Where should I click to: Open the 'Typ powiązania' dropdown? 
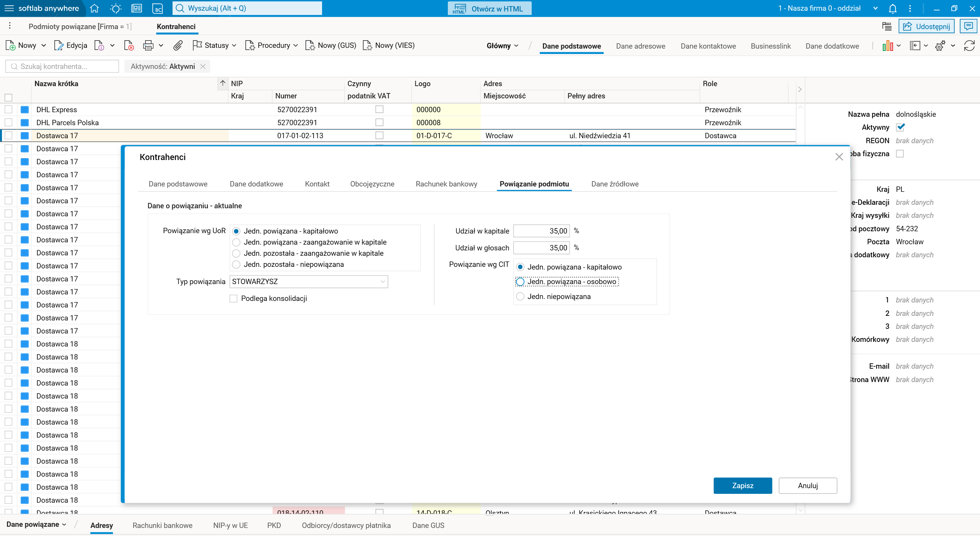(x=309, y=282)
